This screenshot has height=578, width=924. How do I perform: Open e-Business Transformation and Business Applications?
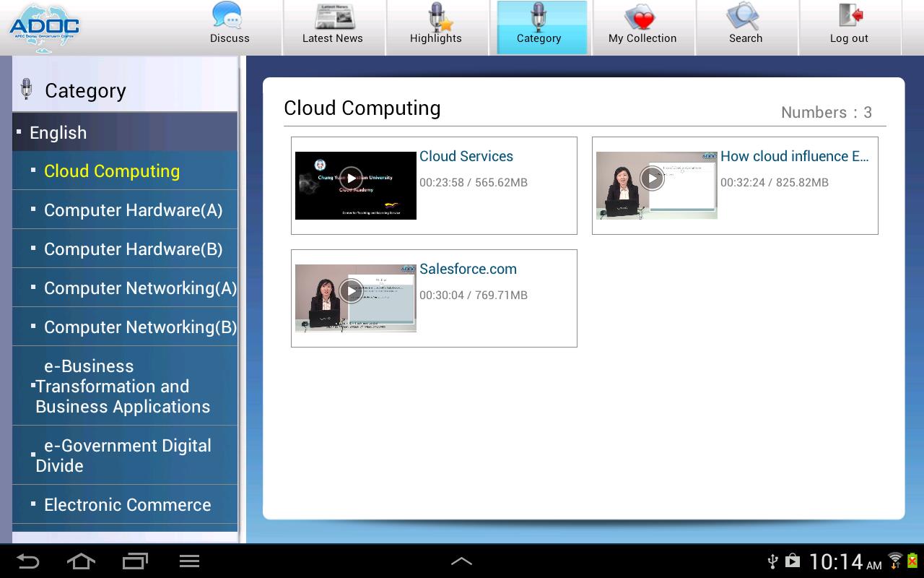click(x=125, y=386)
